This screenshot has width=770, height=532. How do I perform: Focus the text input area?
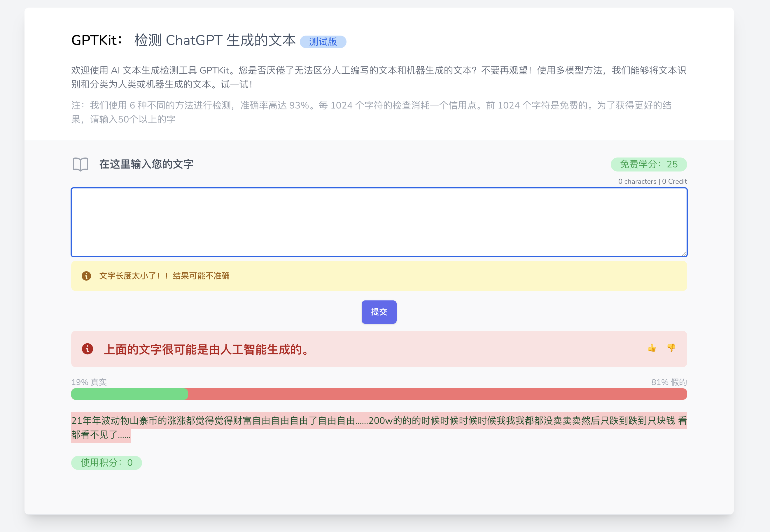(379, 222)
